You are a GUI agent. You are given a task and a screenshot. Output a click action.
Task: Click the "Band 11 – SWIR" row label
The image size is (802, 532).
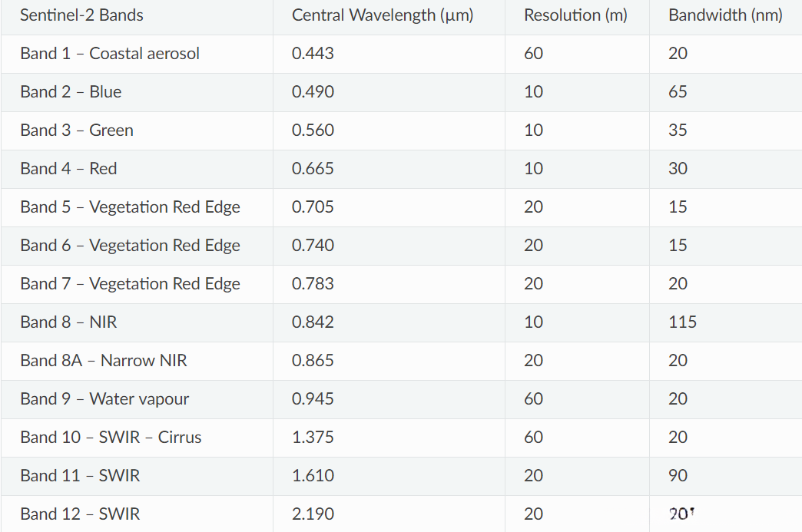point(80,476)
